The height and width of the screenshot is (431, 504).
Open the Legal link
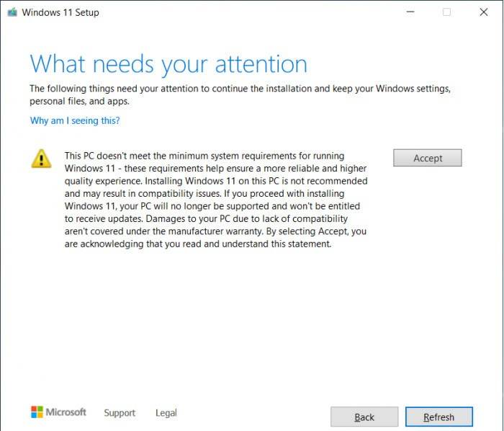(x=166, y=413)
